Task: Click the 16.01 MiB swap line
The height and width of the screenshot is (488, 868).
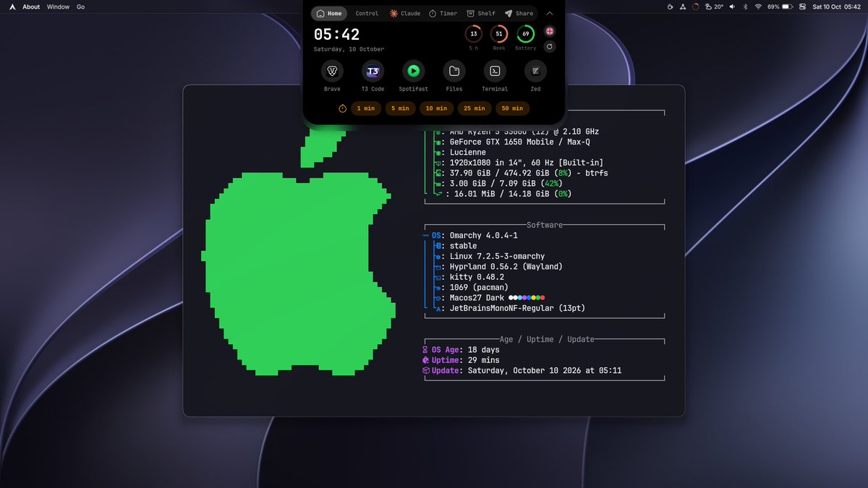Action: point(503,194)
